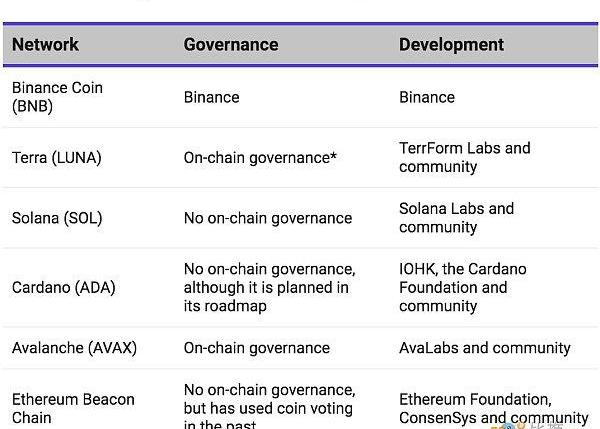Screen dimensions: 600x429
Task: Click AvaLabs and community cell
Action: pos(485,349)
